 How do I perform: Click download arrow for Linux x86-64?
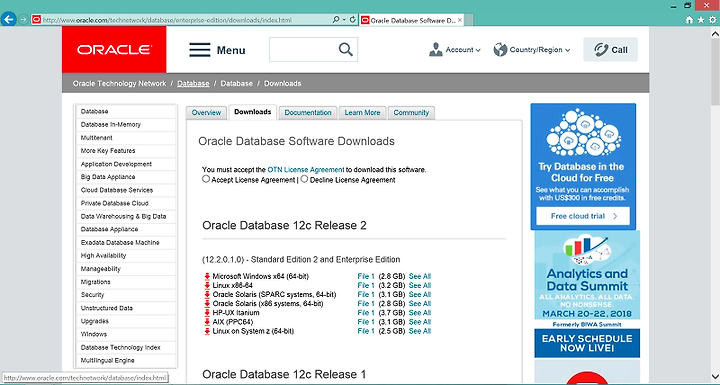coord(207,285)
